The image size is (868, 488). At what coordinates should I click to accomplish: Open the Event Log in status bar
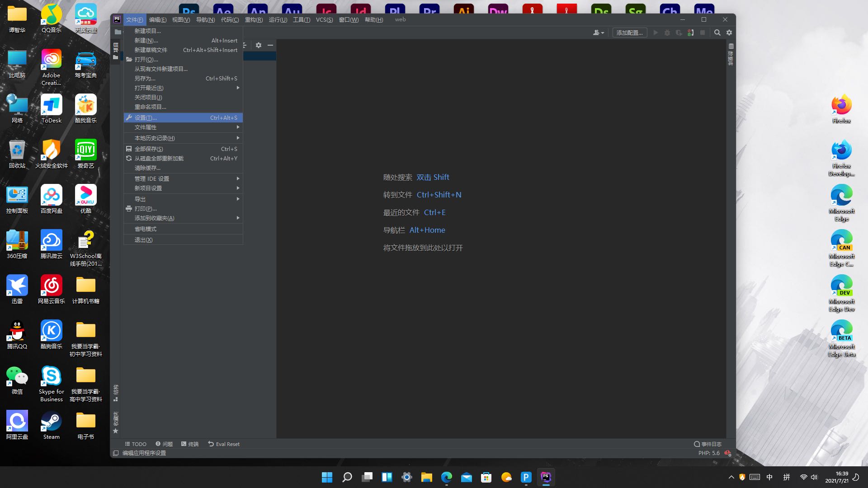click(708, 444)
